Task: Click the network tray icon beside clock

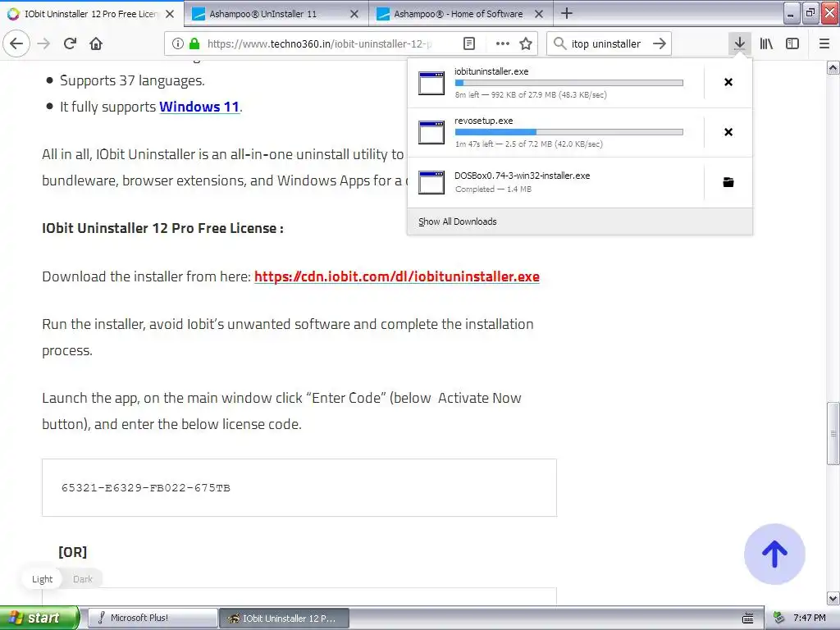Action: pyautogui.click(x=779, y=619)
